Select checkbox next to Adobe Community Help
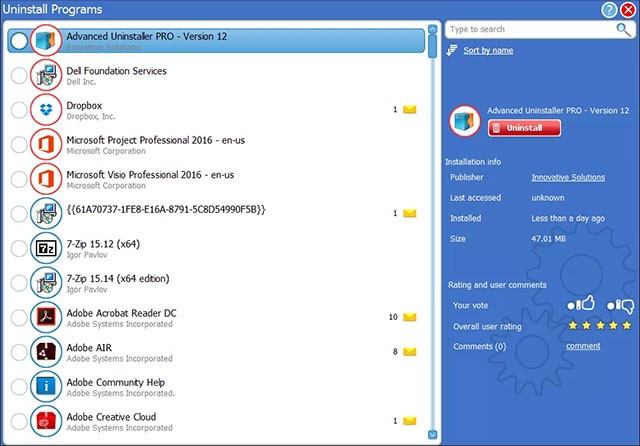Screen dimensions: 640x446 point(19,387)
